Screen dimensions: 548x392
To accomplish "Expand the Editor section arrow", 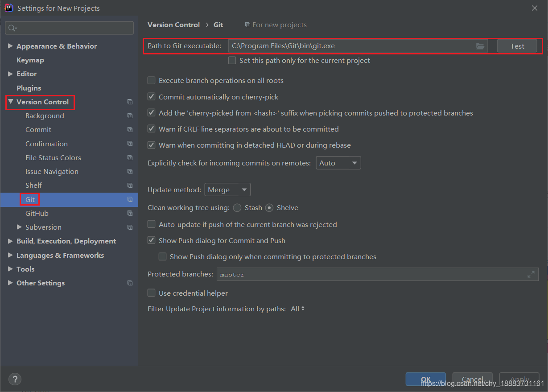I will point(10,74).
